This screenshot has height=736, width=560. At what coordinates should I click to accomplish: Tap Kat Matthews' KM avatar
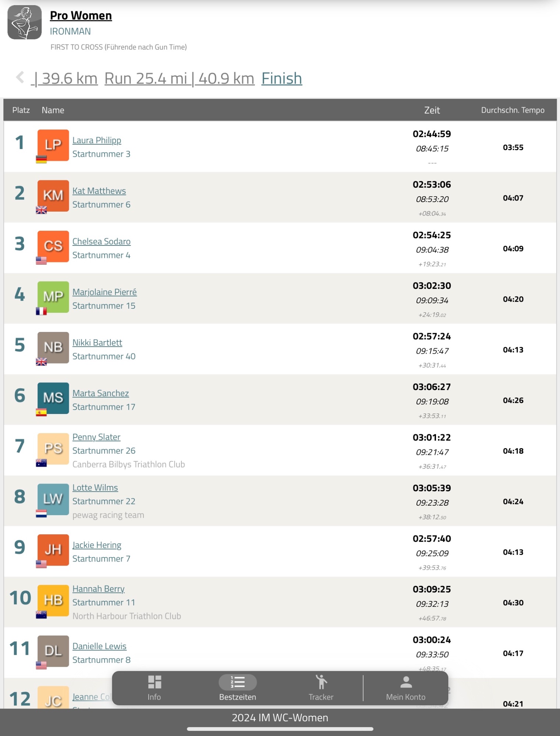tap(53, 196)
